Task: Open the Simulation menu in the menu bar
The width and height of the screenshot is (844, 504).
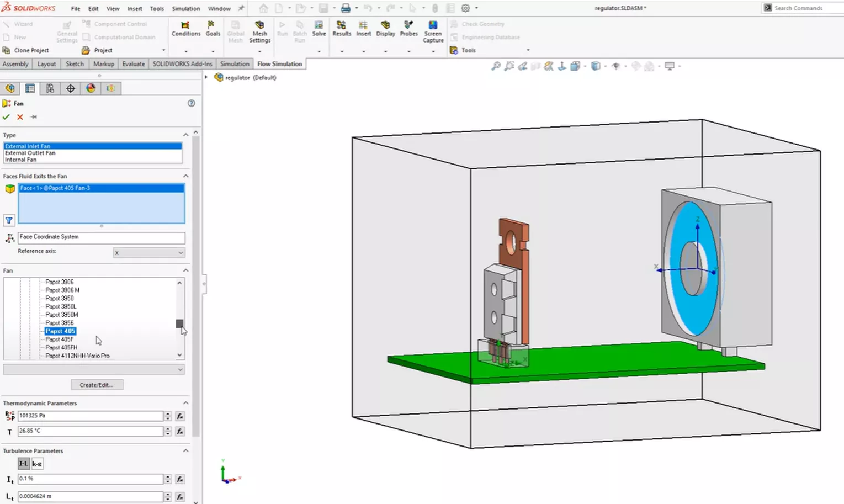Action: tap(185, 8)
